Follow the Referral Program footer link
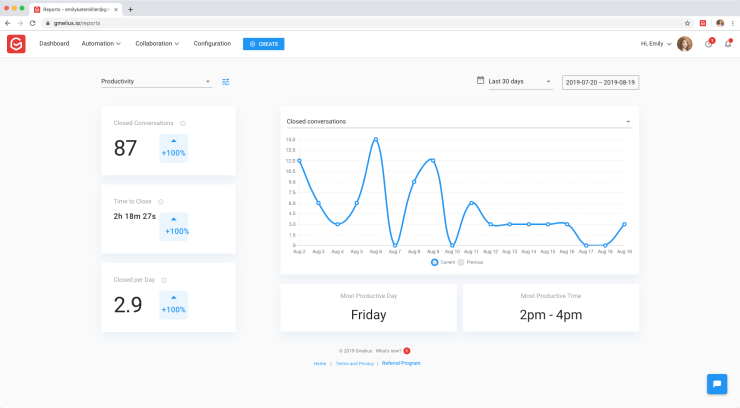This screenshot has height=408, width=740. (401, 363)
